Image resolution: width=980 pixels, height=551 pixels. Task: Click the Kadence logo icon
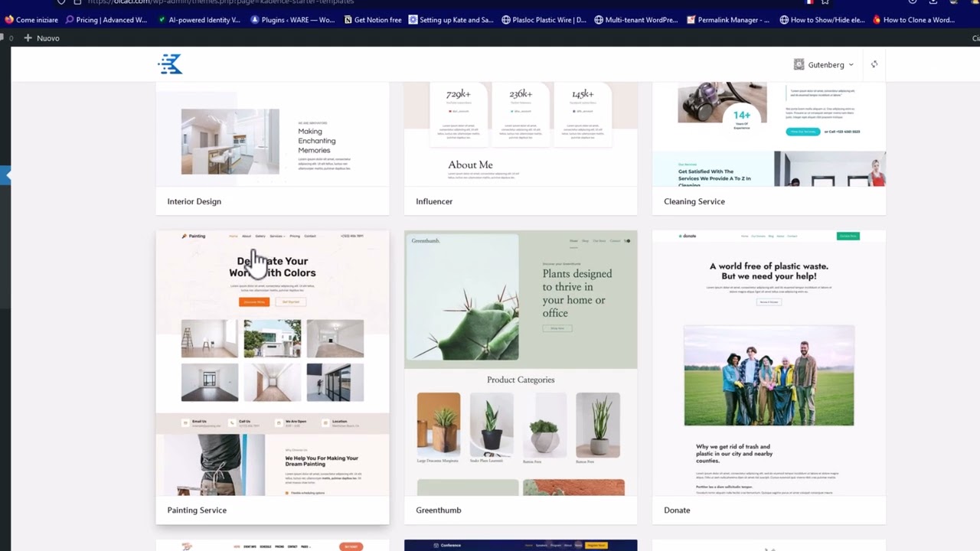pyautogui.click(x=170, y=65)
